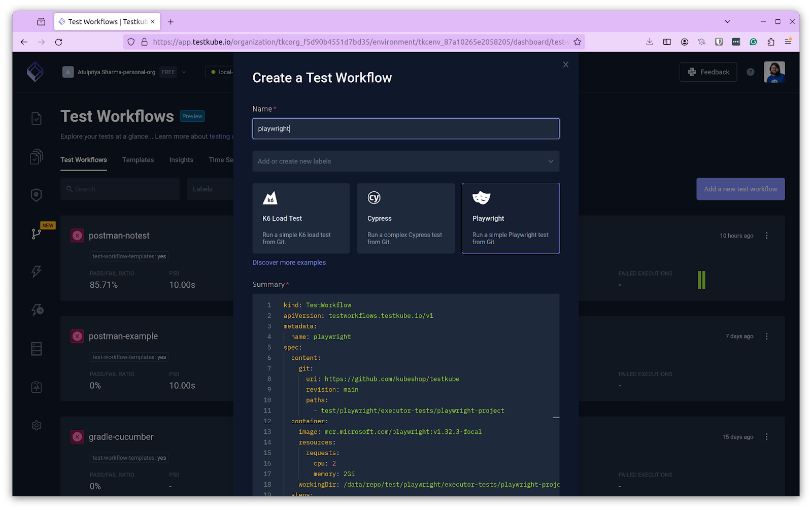This screenshot has width=812, height=510.
Task: Switch to the Templates tab
Action: tap(138, 160)
